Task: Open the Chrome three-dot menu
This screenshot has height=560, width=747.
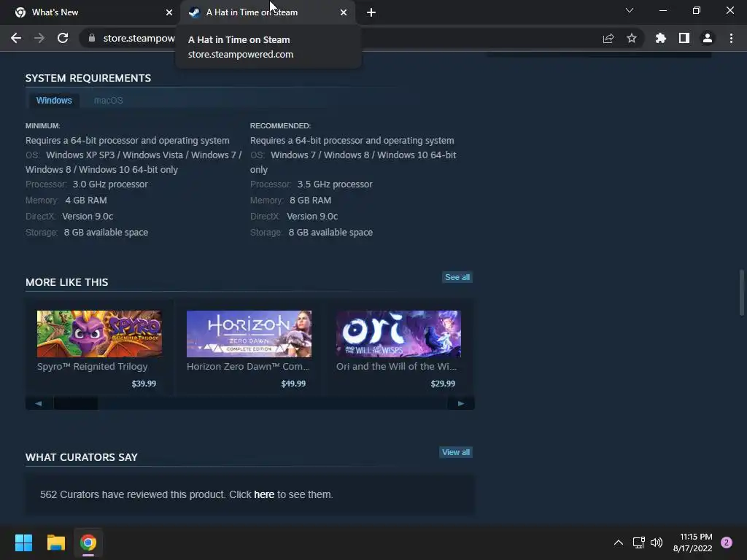Action: tap(731, 38)
